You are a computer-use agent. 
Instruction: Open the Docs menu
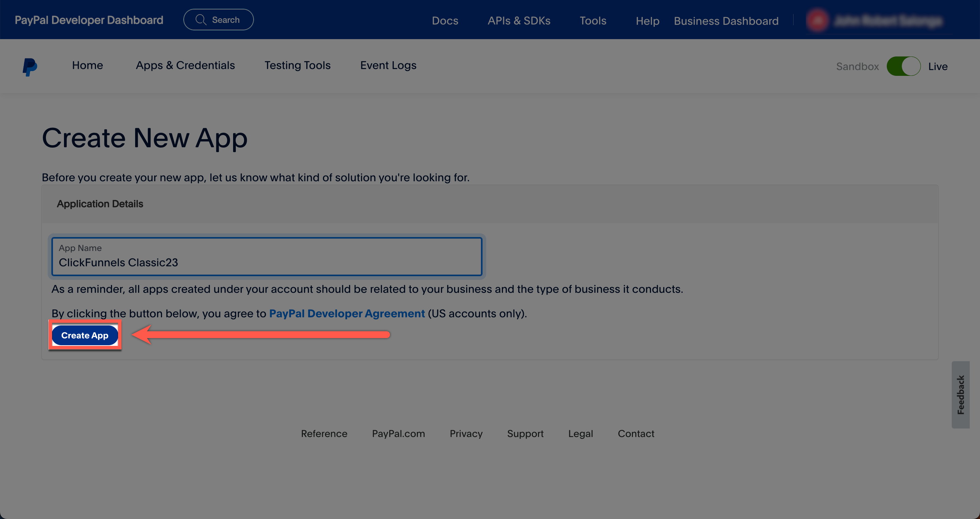click(445, 20)
